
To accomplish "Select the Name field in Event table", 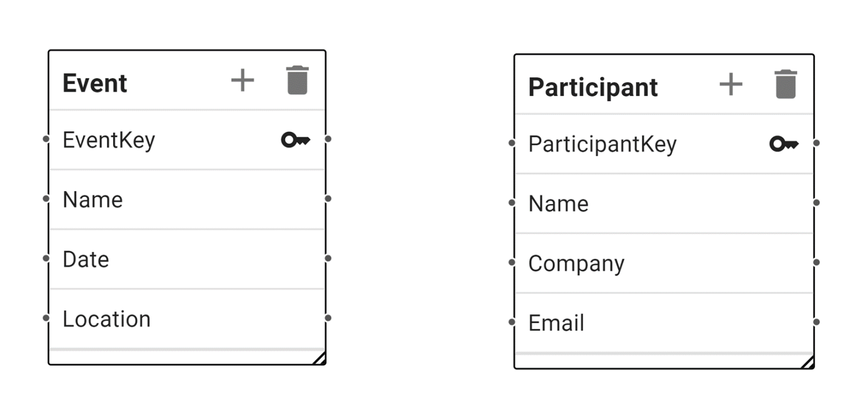I will pos(93,200).
